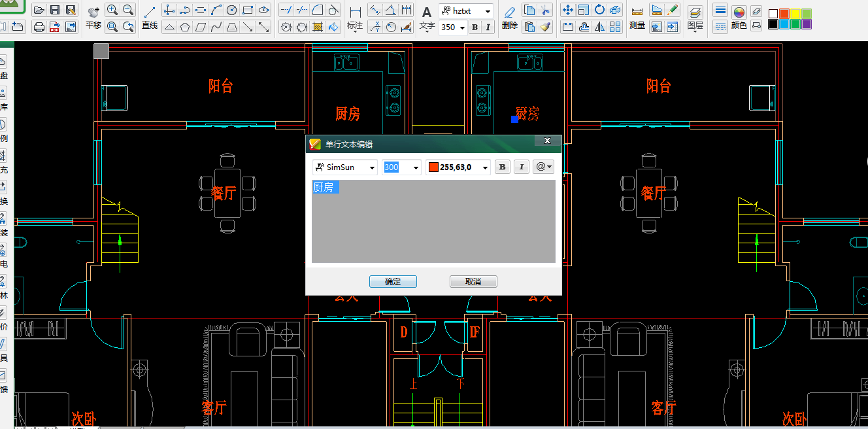Open the Layers (图层) panel
This screenshot has width=868, height=429.
tap(695, 18)
